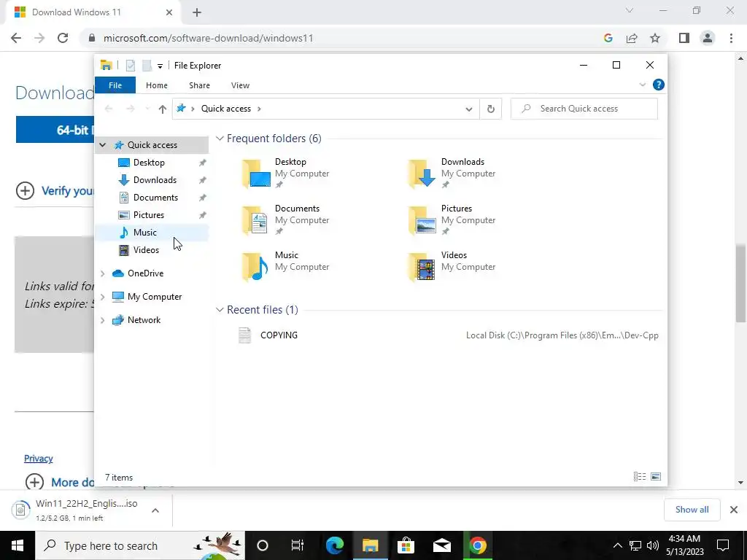Expand the My Computer tree node

pyautogui.click(x=102, y=297)
